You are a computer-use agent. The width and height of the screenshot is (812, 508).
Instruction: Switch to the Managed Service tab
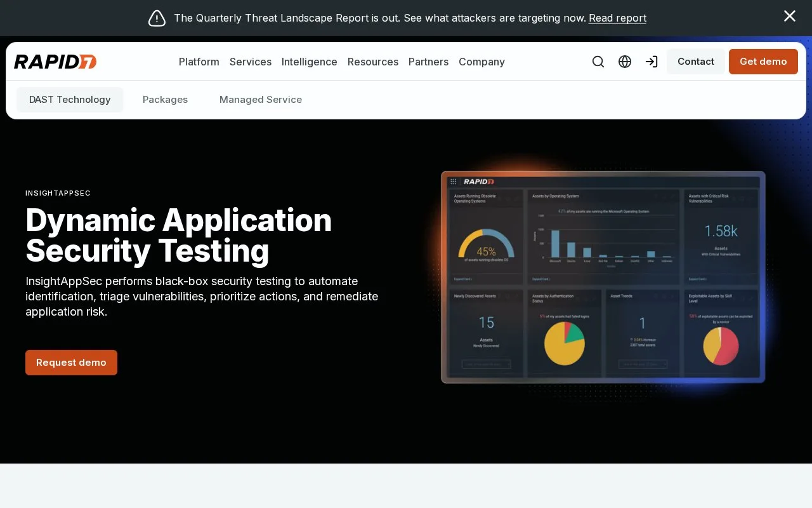pyautogui.click(x=261, y=100)
